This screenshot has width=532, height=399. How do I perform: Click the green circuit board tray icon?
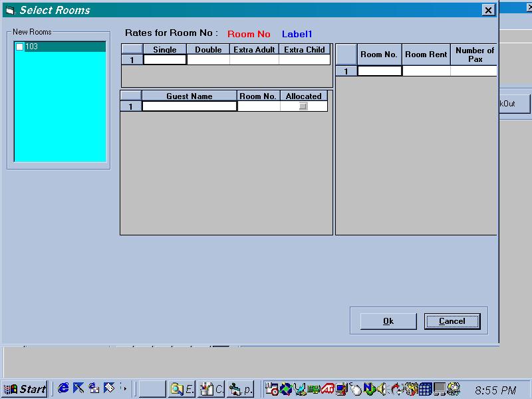pyautogui.click(x=314, y=389)
